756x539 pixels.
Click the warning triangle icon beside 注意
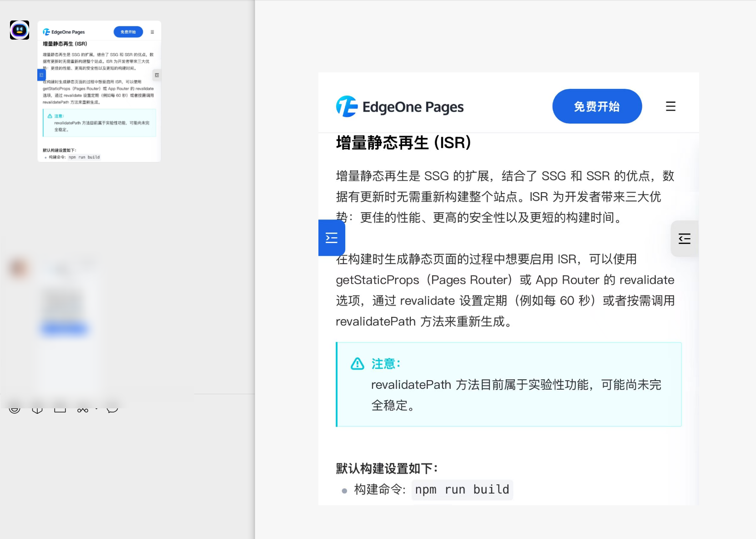[358, 364]
